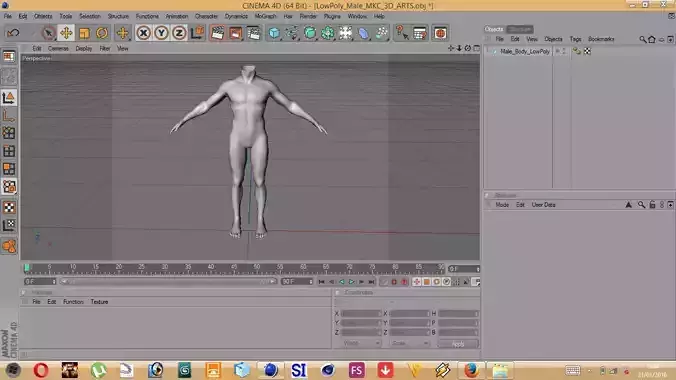Viewport: 676px width, 380px height.
Task: Open the MoGraph menu
Action: (x=266, y=16)
